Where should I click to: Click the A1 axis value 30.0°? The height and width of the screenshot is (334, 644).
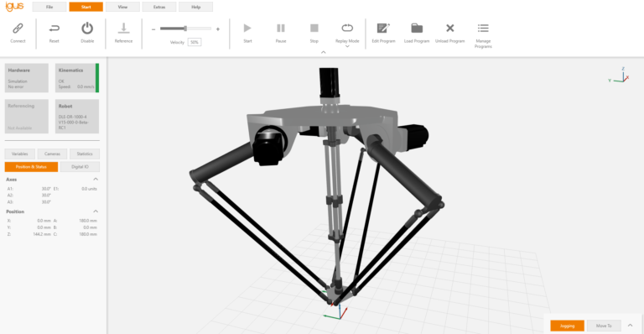click(x=46, y=189)
